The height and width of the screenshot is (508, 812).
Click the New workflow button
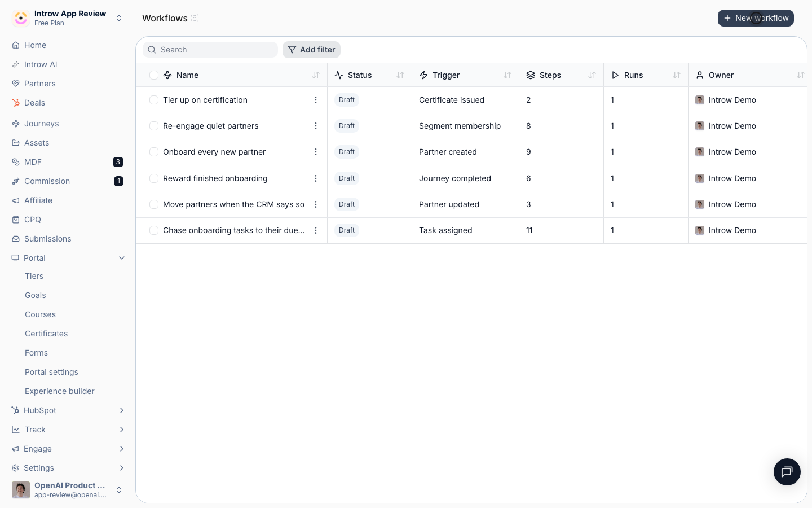[756, 18]
